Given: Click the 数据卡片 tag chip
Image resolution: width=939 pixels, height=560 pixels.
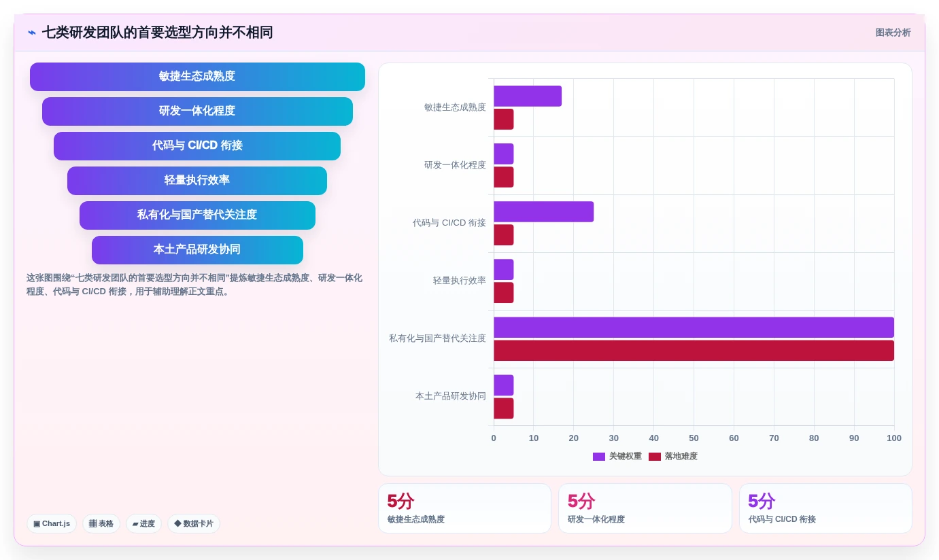Looking at the screenshot, I should (194, 524).
